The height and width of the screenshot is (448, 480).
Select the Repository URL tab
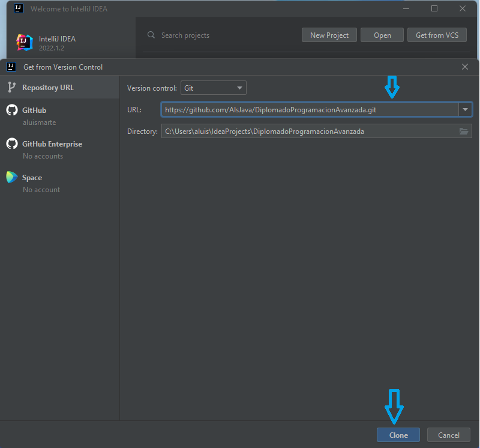[59, 87]
